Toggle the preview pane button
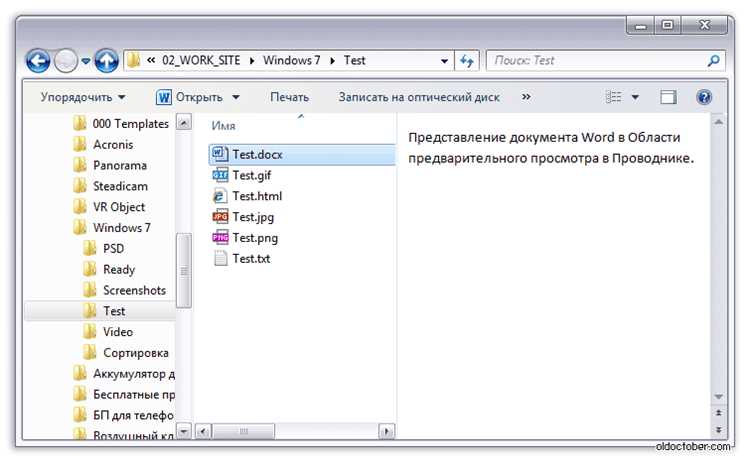Image resolution: width=750 pixels, height=462 pixels. coord(668,97)
